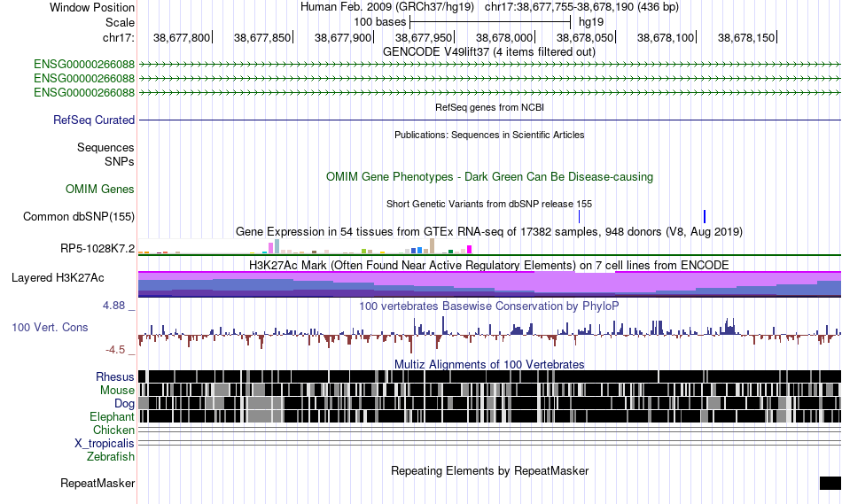Open the Repeating Elements by RepeatMasker title
The image size is (842, 504).
click(x=489, y=470)
